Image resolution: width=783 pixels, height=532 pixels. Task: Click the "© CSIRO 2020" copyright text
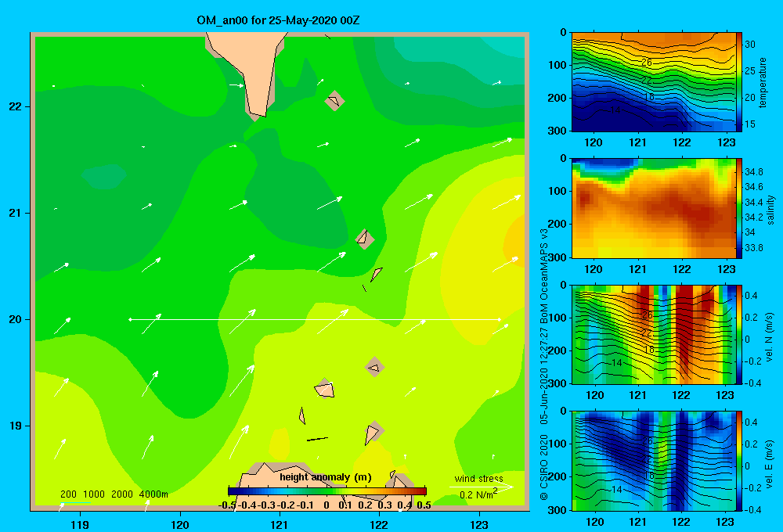544,467
